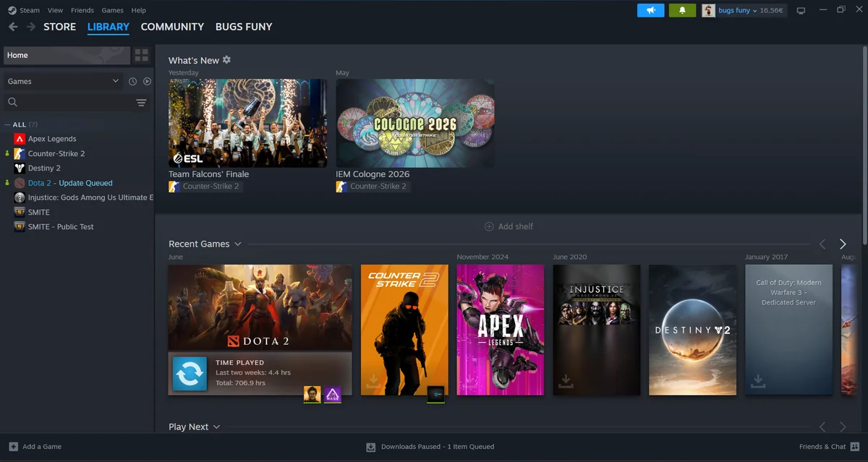Open the Play Next shelf dropdown
Screen dimensions: 868x462
[216, 427]
